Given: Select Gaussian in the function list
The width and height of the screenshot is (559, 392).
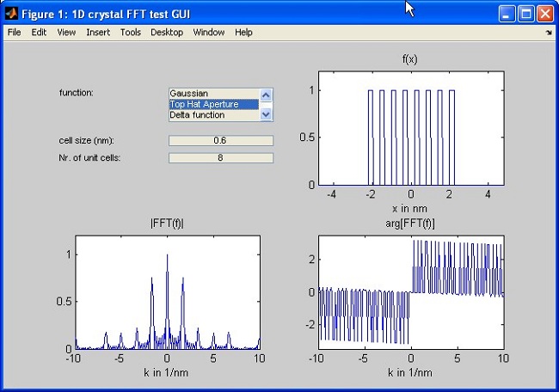Looking at the screenshot, I should click(x=213, y=93).
